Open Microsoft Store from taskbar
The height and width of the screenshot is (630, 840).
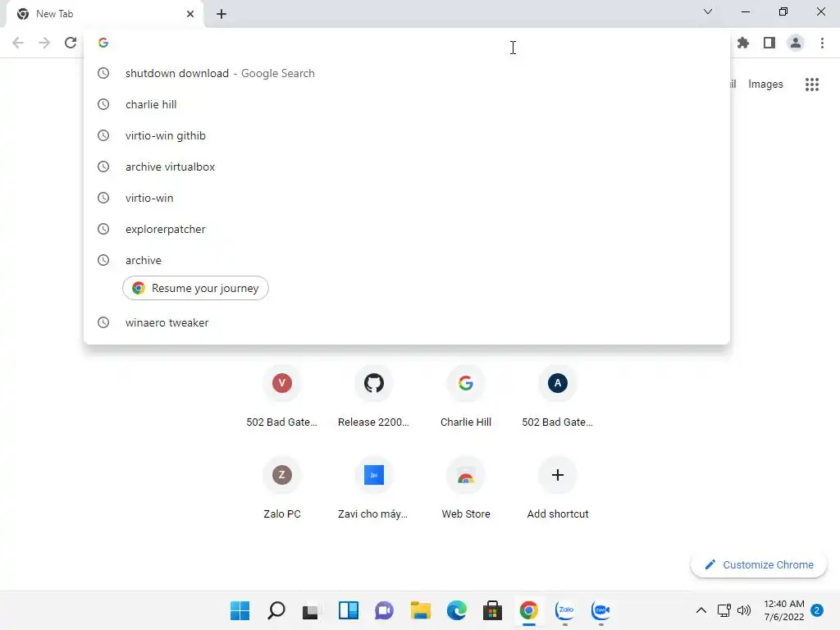pos(492,610)
